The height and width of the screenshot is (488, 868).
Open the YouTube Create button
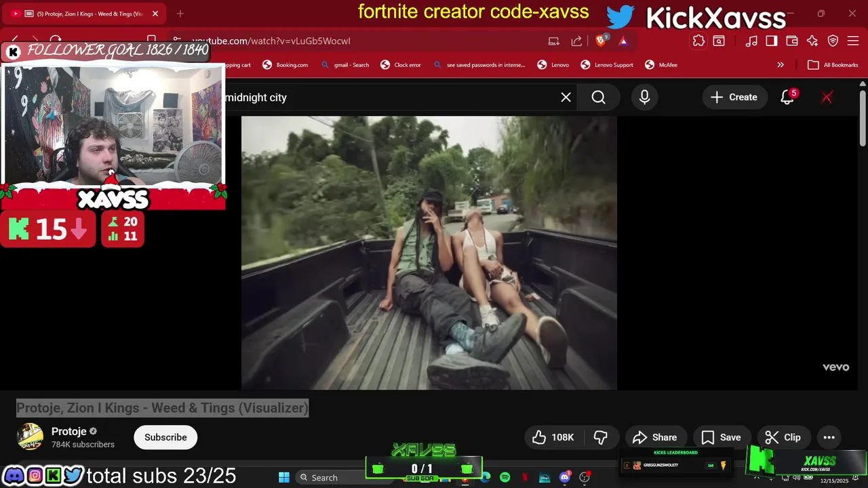click(x=734, y=98)
